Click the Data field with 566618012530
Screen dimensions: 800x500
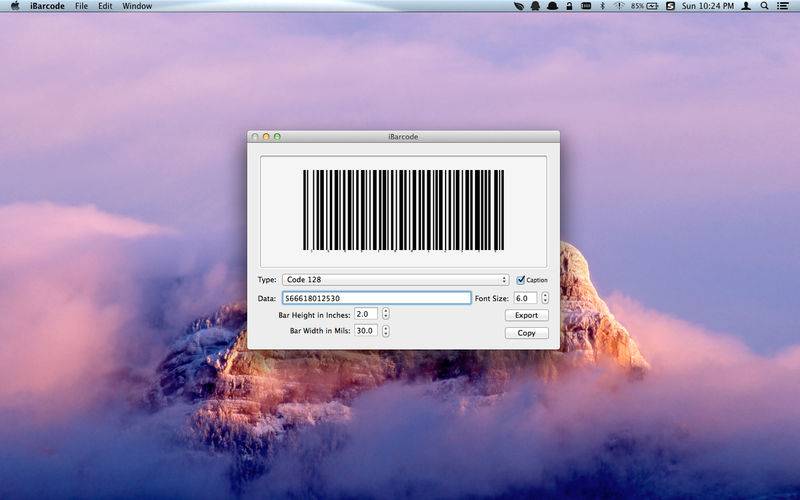coord(377,298)
